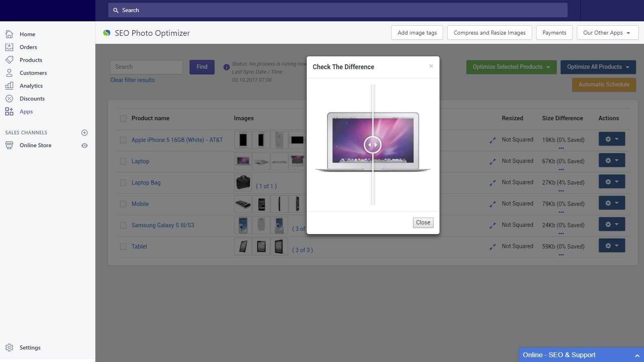This screenshot has height=362, width=644.
Task: Click the image comparison slider handle
Action: pos(373,145)
